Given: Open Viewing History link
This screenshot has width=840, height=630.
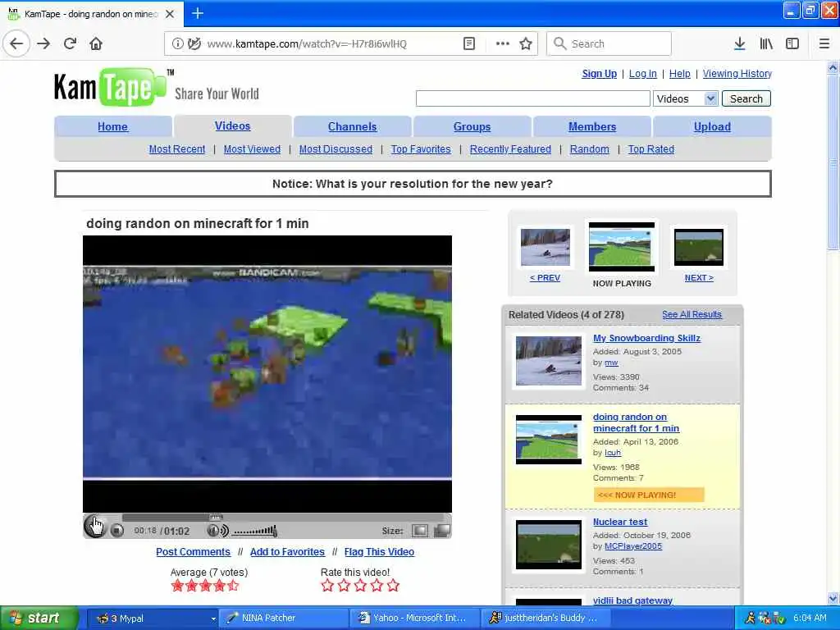Looking at the screenshot, I should (737, 74).
